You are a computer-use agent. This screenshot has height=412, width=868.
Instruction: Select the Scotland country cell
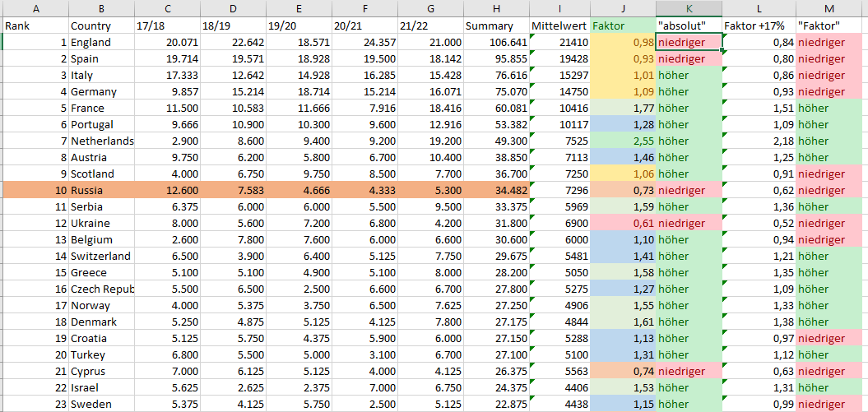102,174
